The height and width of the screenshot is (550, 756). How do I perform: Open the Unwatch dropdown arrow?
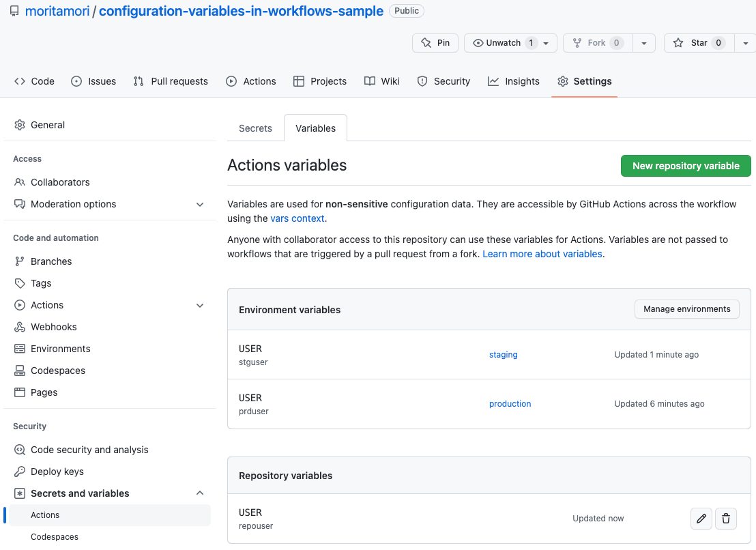pos(544,42)
